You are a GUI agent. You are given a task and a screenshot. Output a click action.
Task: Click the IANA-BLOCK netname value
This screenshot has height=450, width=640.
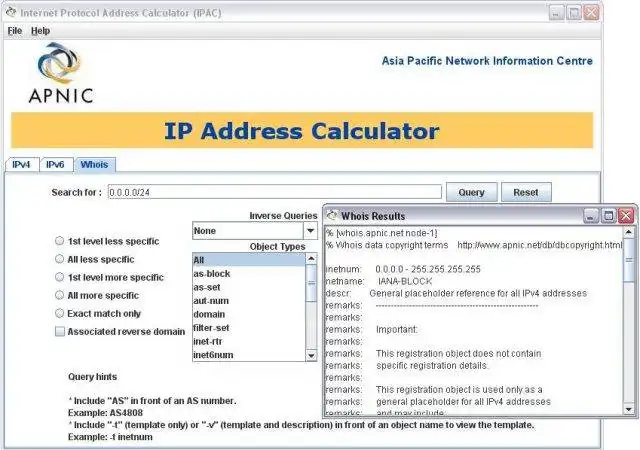coord(405,281)
